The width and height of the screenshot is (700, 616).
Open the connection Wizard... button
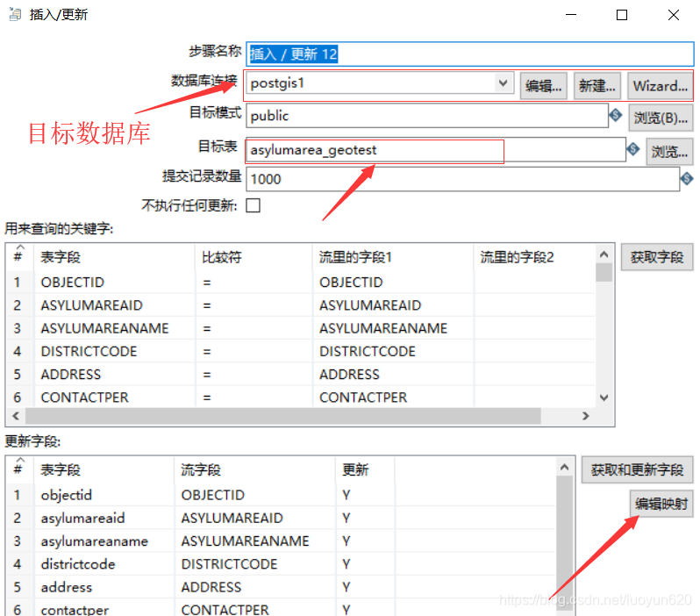661,86
